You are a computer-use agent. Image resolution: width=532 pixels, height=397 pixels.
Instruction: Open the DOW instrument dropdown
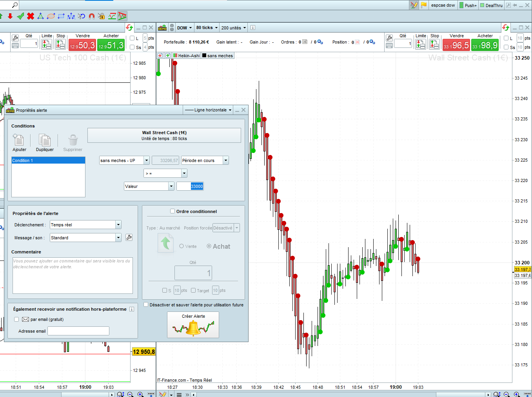(184, 27)
